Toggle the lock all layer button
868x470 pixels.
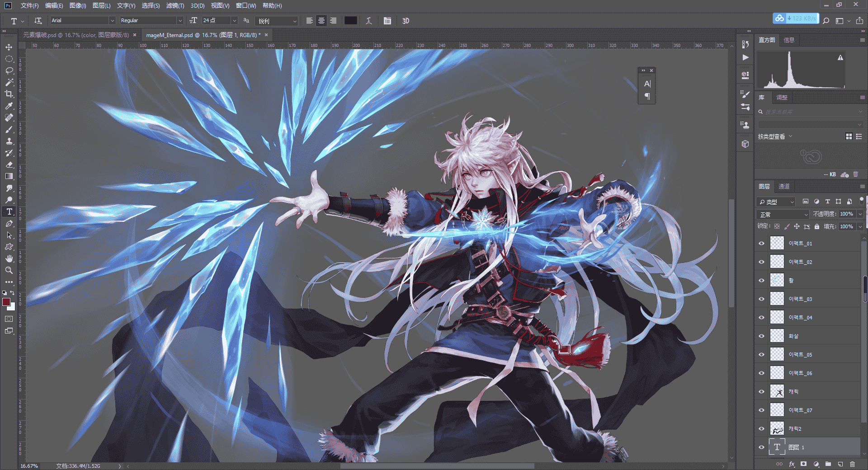coord(817,226)
